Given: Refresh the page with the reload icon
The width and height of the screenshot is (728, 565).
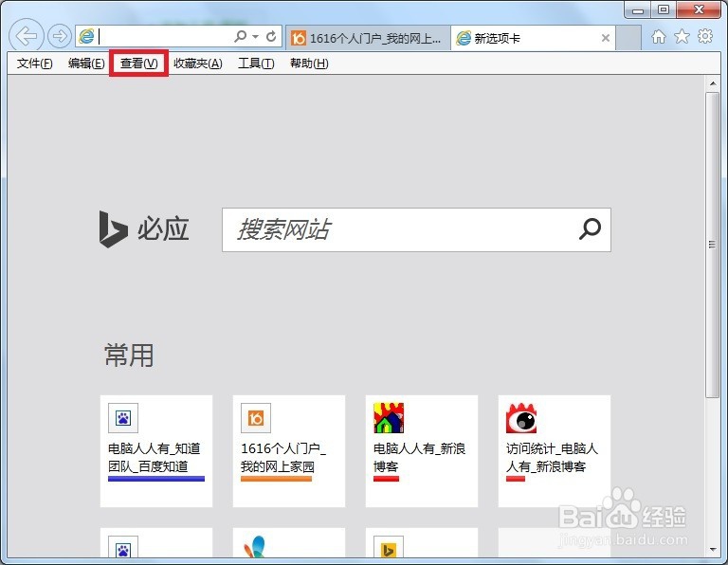Looking at the screenshot, I should [x=271, y=36].
